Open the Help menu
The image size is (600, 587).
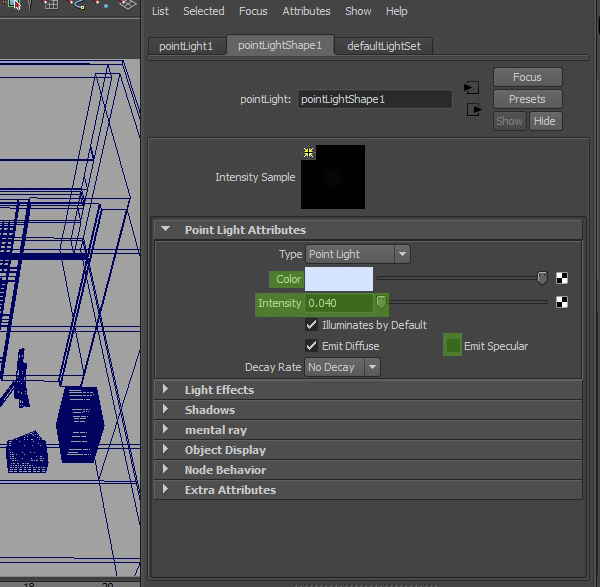(x=396, y=11)
